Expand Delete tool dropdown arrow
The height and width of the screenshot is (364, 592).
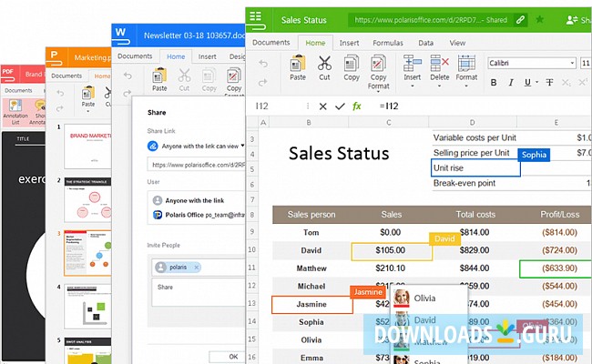point(439,86)
